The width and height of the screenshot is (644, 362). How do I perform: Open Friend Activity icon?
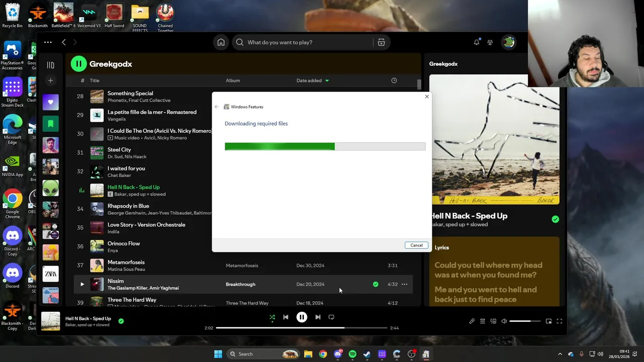(490, 42)
